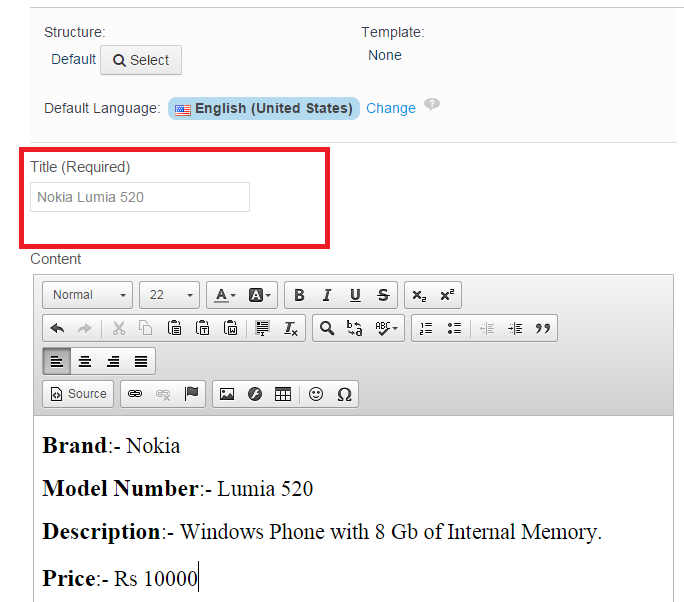The height and width of the screenshot is (602, 684).
Task: Align text left
Action: coord(57,361)
